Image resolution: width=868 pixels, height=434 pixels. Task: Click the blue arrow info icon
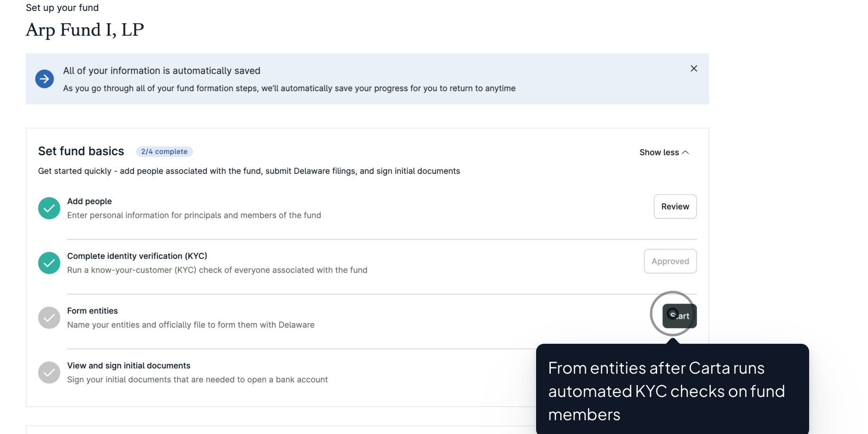coord(45,79)
